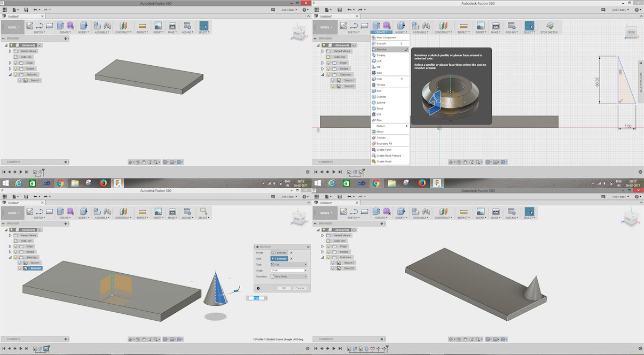Click the Hole icon in Create menu
Image resolution: width=644 pixels, height=355 pixels.
[x=373, y=79]
